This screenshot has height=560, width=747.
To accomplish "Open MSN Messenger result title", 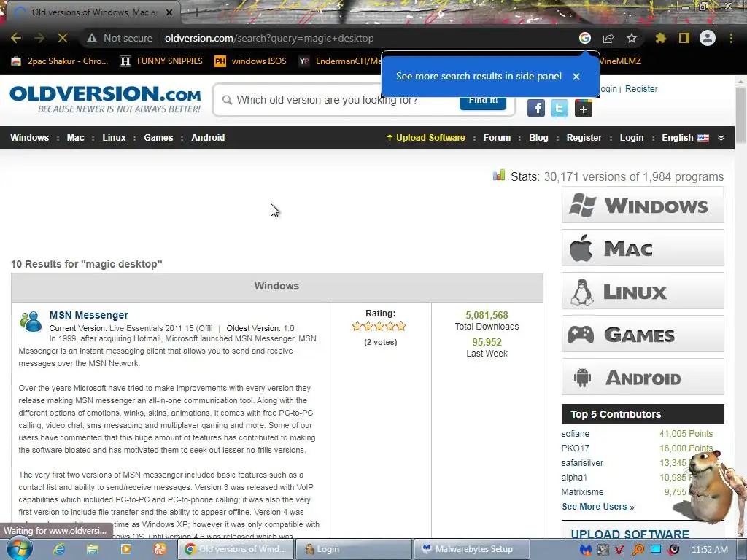I will [88, 315].
